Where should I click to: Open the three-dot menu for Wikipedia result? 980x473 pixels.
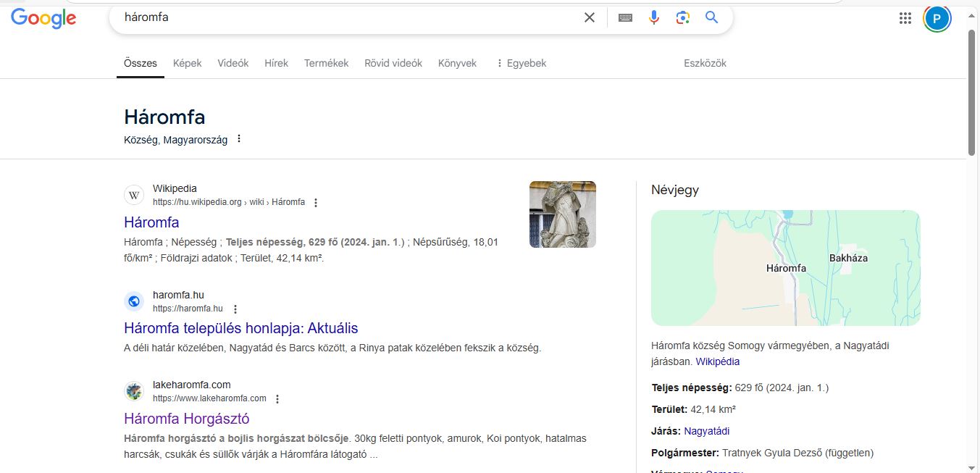click(315, 203)
